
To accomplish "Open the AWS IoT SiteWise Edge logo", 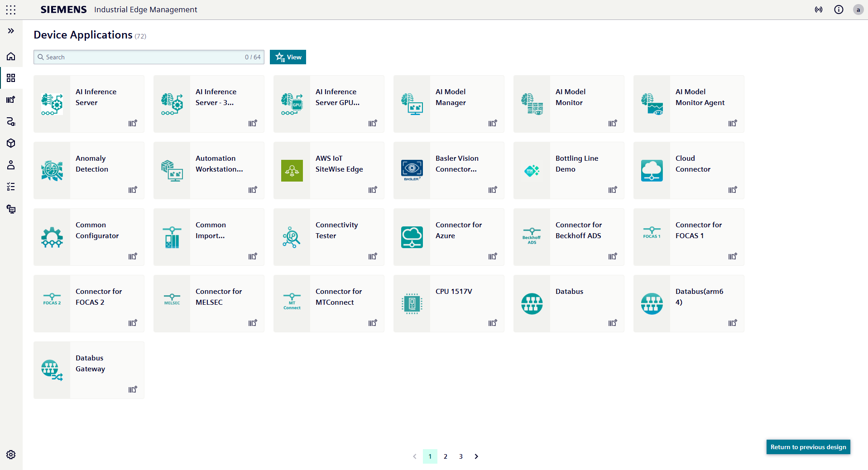I will (x=292, y=171).
